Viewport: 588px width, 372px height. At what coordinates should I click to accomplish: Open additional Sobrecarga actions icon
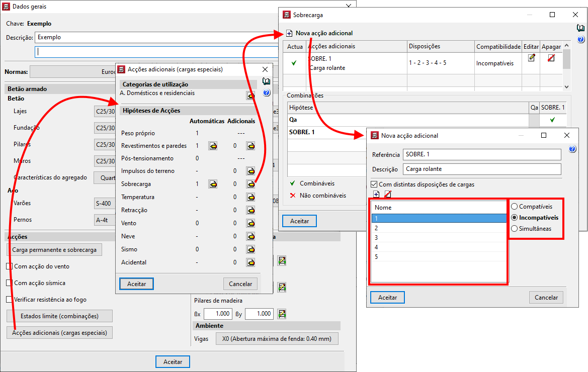250,184
